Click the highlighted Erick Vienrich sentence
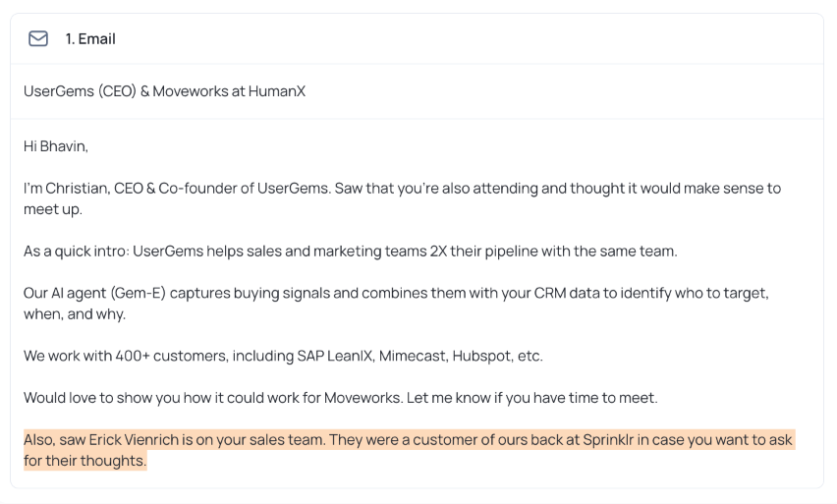Image resolution: width=837 pixels, height=504 pixels. [409, 450]
